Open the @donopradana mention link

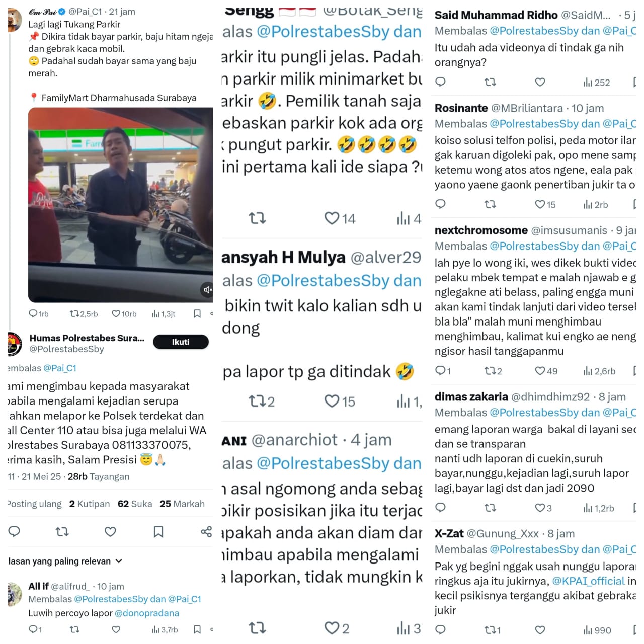pyautogui.click(x=147, y=613)
